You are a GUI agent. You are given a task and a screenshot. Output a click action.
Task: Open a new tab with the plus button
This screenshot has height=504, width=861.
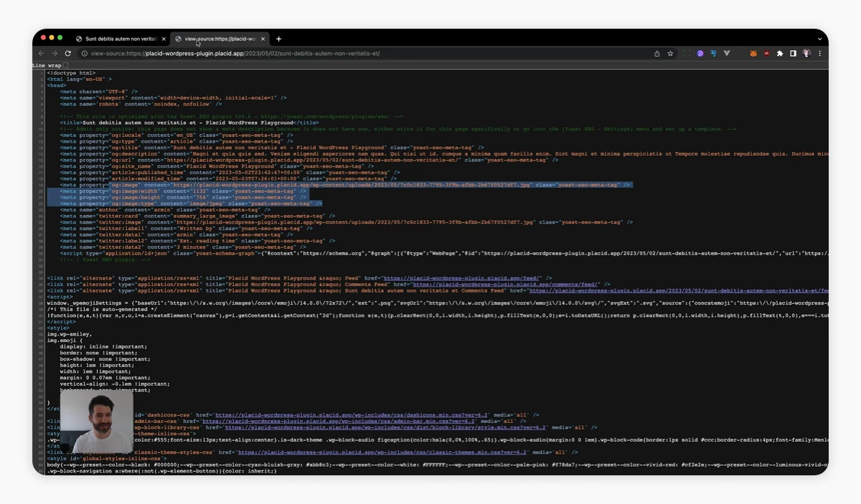point(278,39)
